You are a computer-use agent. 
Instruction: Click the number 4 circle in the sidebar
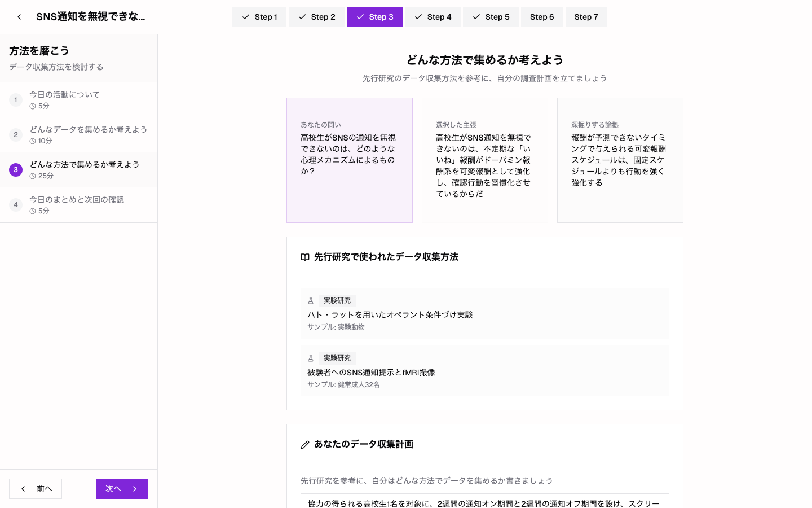tap(16, 205)
